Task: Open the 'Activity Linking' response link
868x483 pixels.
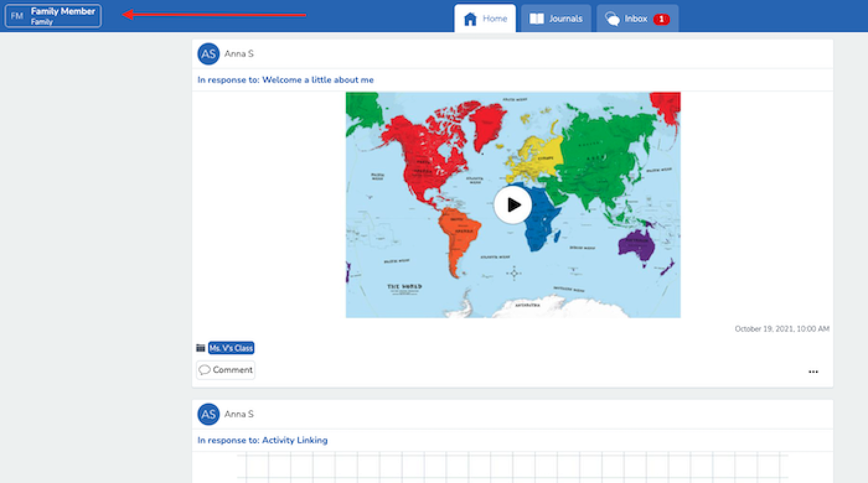Action: 295,440
